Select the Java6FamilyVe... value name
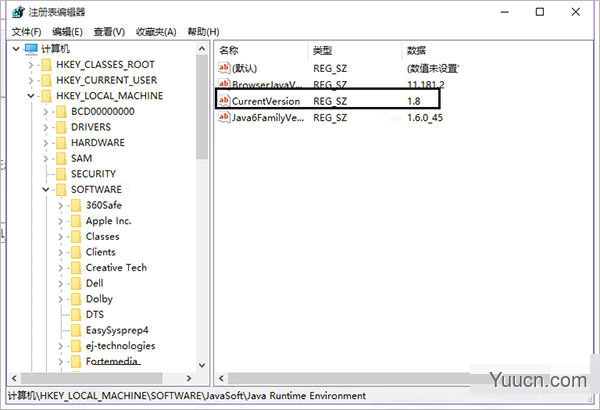Image resolution: width=600 pixels, height=410 pixels. (268, 118)
